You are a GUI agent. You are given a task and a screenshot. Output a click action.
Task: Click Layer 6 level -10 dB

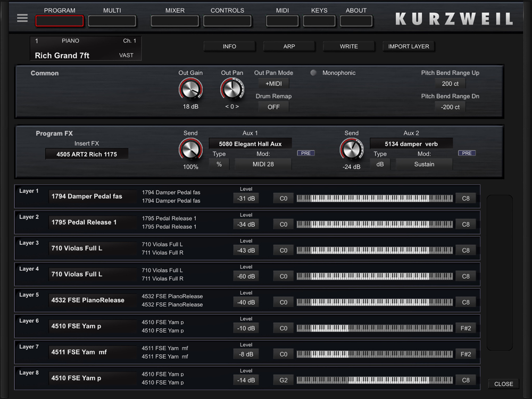[246, 328]
